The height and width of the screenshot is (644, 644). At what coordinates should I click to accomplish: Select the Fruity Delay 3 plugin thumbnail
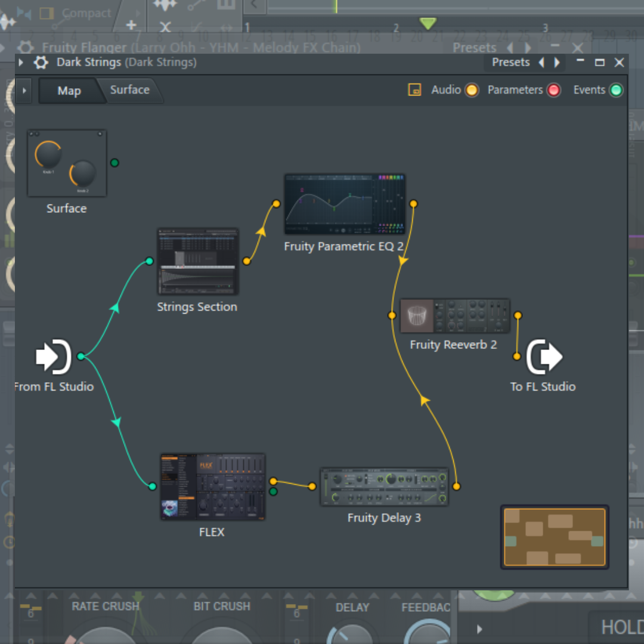pos(384,487)
